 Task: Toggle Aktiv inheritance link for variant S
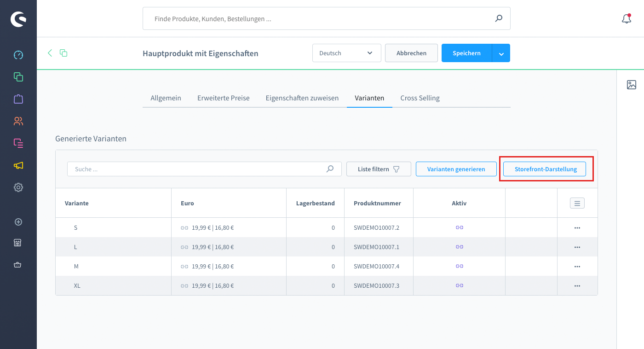459,227
